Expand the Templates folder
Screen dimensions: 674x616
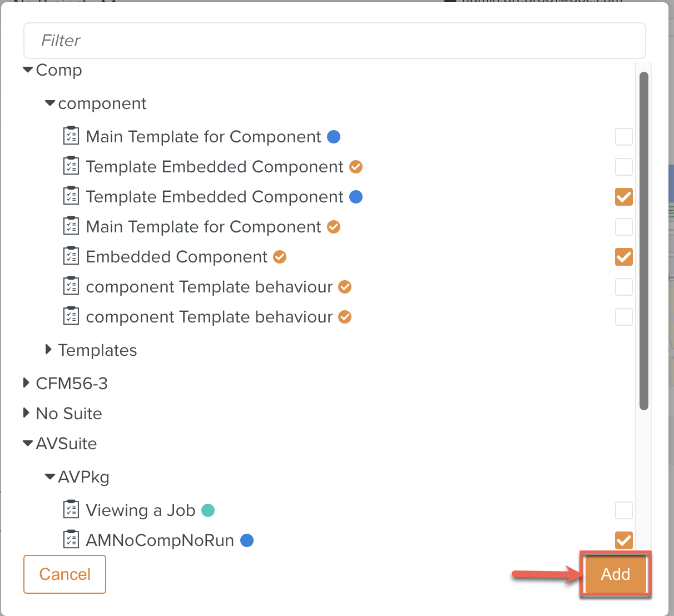(x=49, y=350)
